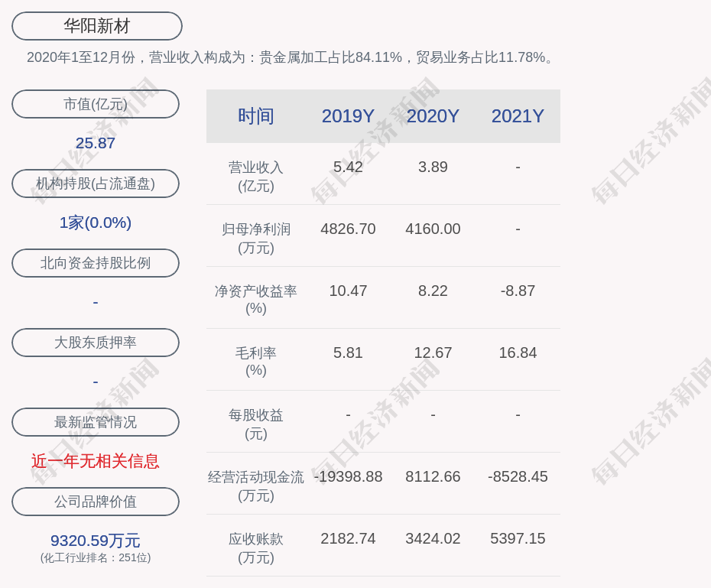The height and width of the screenshot is (588, 711).
Task: Click the receivables value 5397.15
Action: [518, 538]
